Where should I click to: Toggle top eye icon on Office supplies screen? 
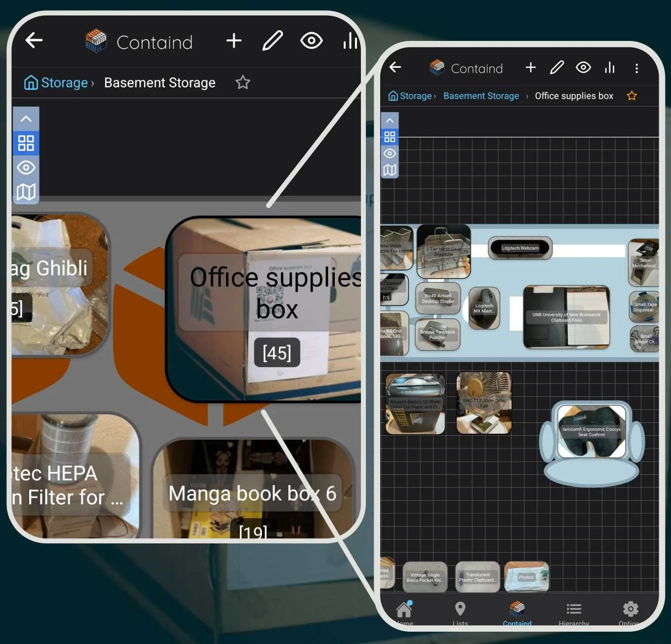tap(583, 67)
